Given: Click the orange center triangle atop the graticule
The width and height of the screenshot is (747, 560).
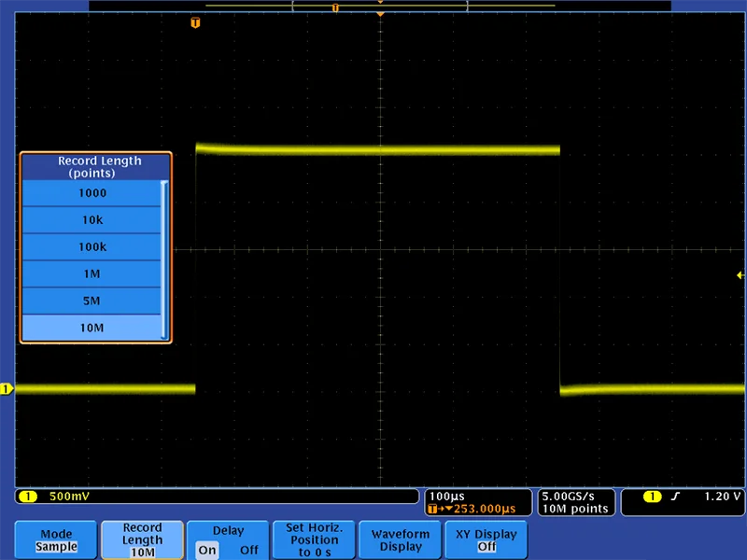Looking at the screenshot, I should (380, 16).
